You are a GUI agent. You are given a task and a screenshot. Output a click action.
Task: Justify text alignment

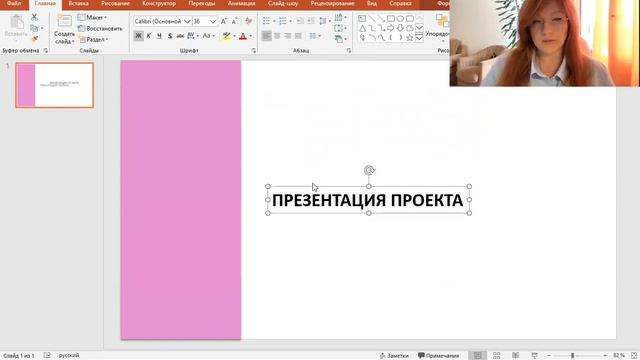point(298,36)
